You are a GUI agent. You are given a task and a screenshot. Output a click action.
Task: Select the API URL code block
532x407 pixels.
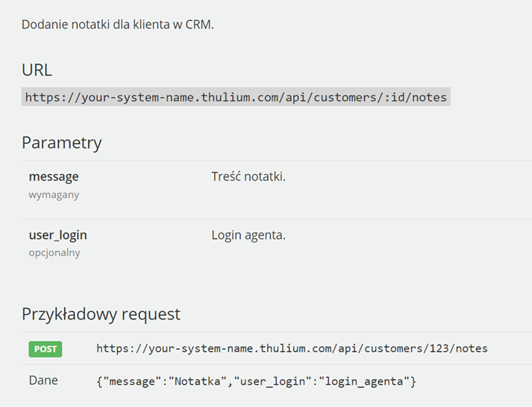click(x=236, y=97)
